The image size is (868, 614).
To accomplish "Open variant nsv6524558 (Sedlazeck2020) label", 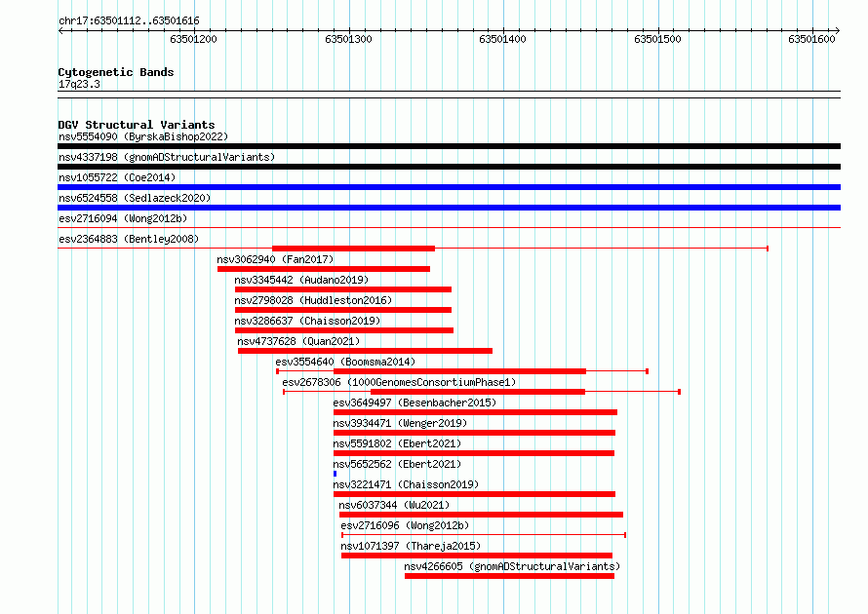I will click(x=135, y=198).
